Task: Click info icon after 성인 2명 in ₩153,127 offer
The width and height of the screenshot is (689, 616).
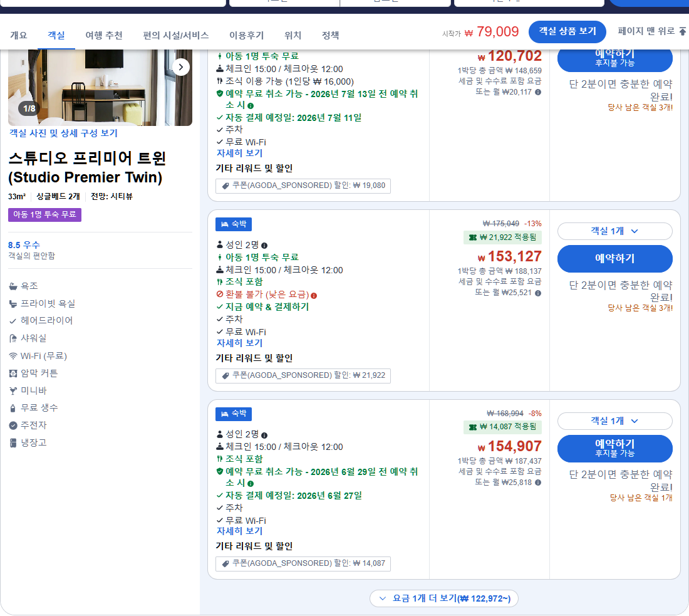Action: (x=264, y=246)
